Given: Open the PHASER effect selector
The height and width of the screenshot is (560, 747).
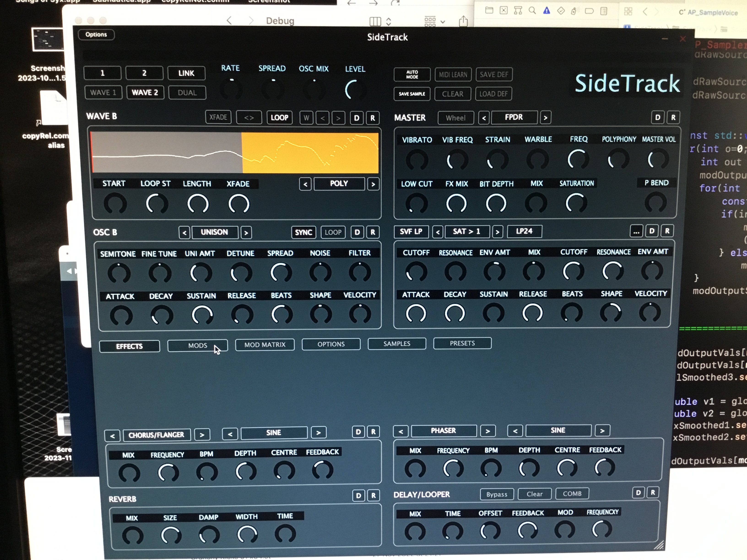Looking at the screenshot, I should pos(444,431).
